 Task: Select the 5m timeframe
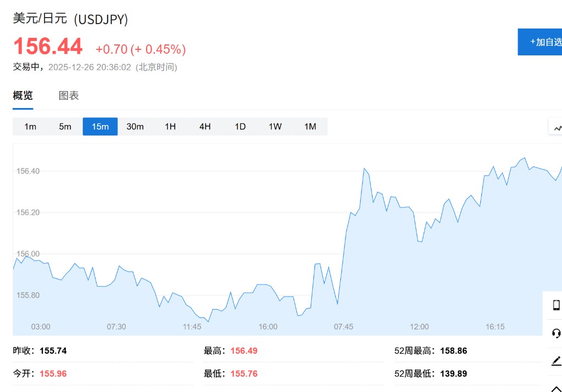tap(65, 127)
